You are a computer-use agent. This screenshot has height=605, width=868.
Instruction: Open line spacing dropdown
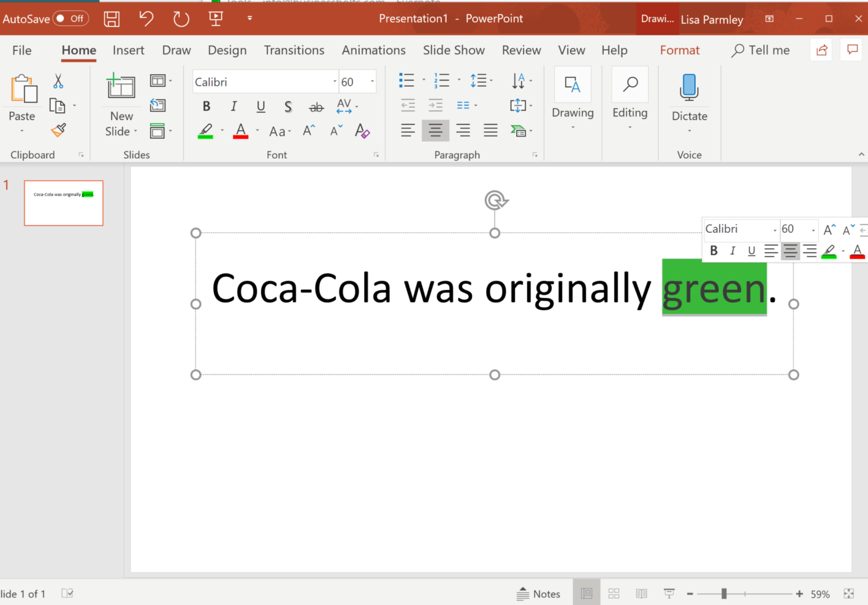pos(481,80)
